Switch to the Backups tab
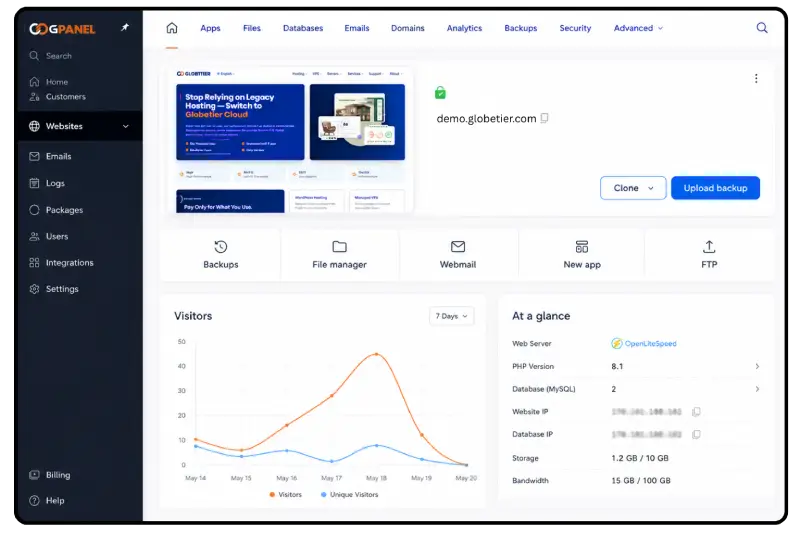This screenshot has width=800, height=533. click(520, 28)
